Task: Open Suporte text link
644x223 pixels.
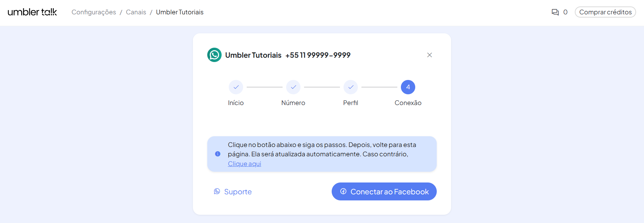Action: click(238, 192)
